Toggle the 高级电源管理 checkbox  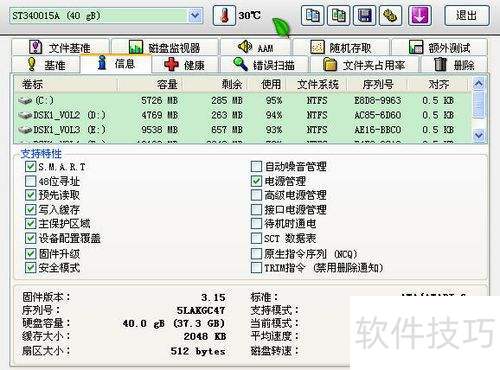(x=256, y=195)
